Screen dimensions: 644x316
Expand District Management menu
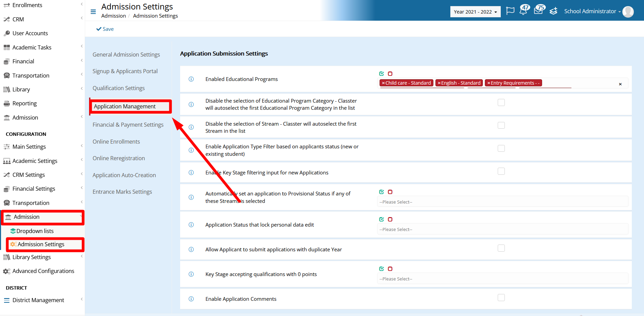pyautogui.click(x=42, y=300)
